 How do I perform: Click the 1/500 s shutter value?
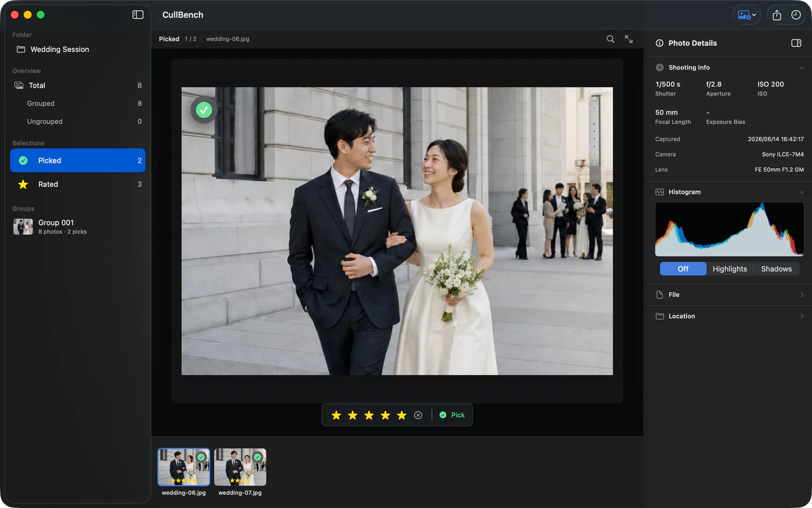pyautogui.click(x=668, y=84)
